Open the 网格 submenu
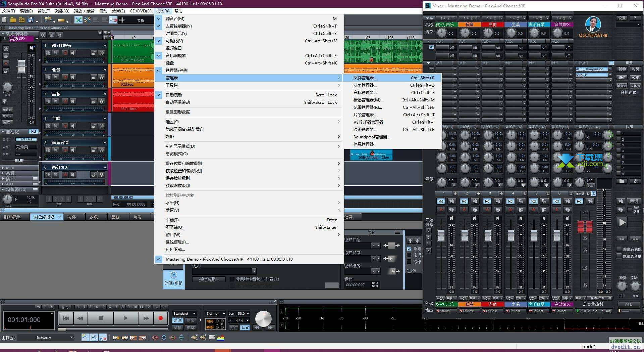The height and width of the screenshot is (352, 644). point(249,136)
